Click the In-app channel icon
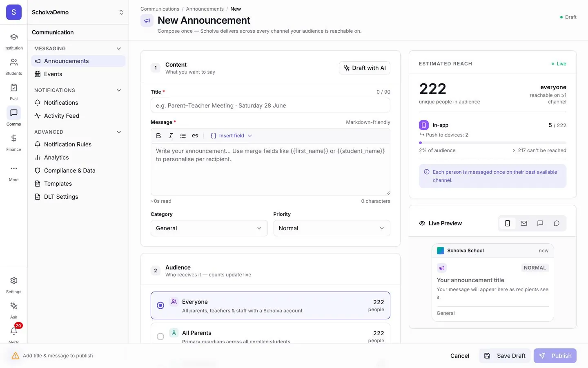The width and height of the screenshot is (588, 368). click(424, 125)
